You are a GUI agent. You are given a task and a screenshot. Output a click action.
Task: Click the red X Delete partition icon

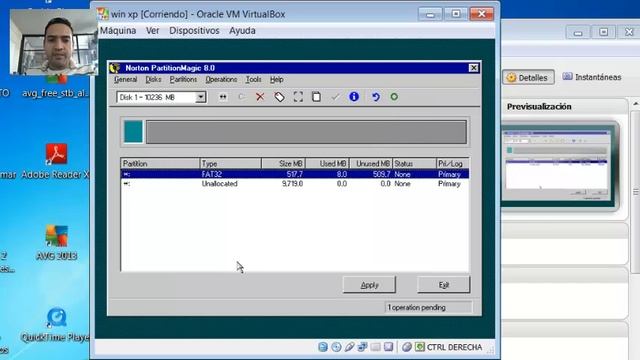pyautogui.click(x=260, y=97)
